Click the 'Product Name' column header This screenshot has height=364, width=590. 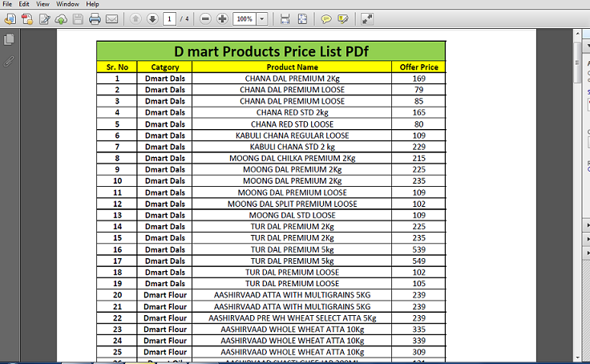292,67
